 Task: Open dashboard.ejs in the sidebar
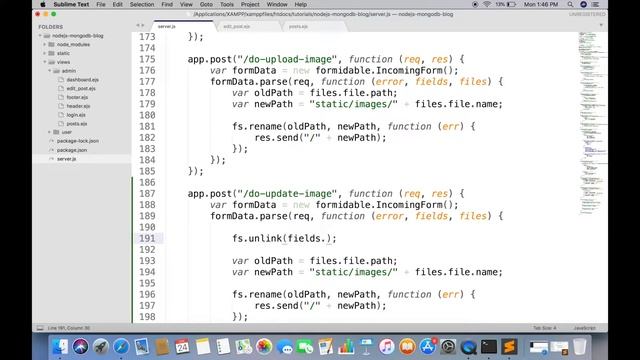coord(82,80)
